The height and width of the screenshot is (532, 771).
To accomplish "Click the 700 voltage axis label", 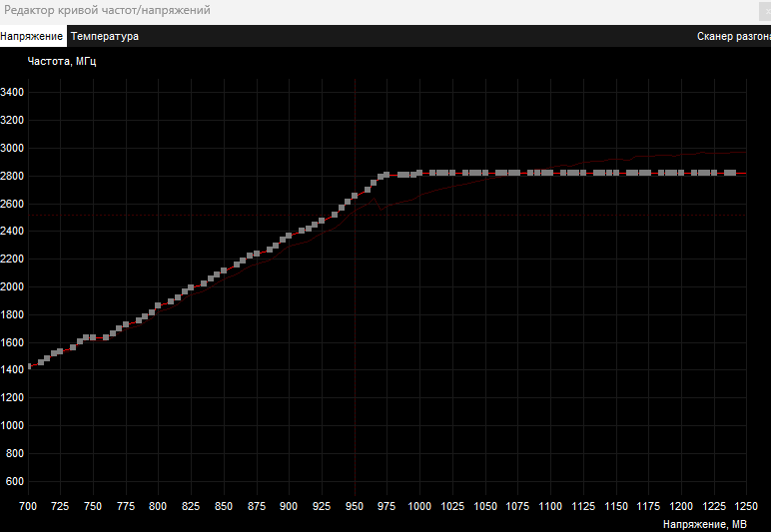I will click(28, 506).
